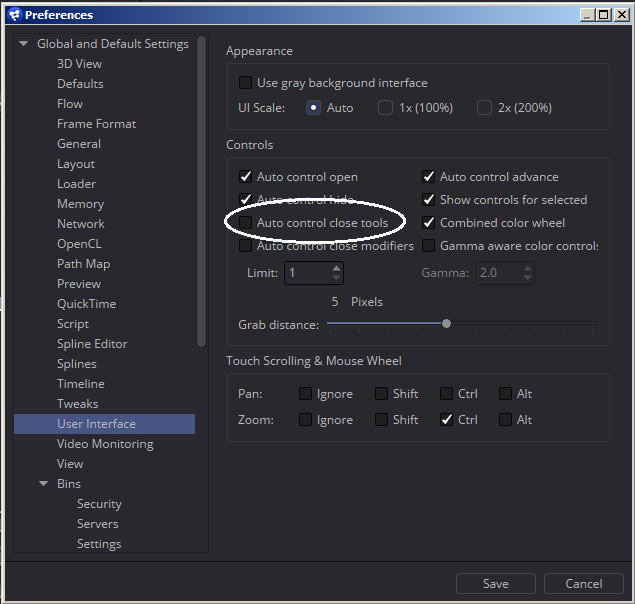This screenshot has height=604, width=635.
Task: Enable Zoom Shift checkbox
Action: (381, 419)
